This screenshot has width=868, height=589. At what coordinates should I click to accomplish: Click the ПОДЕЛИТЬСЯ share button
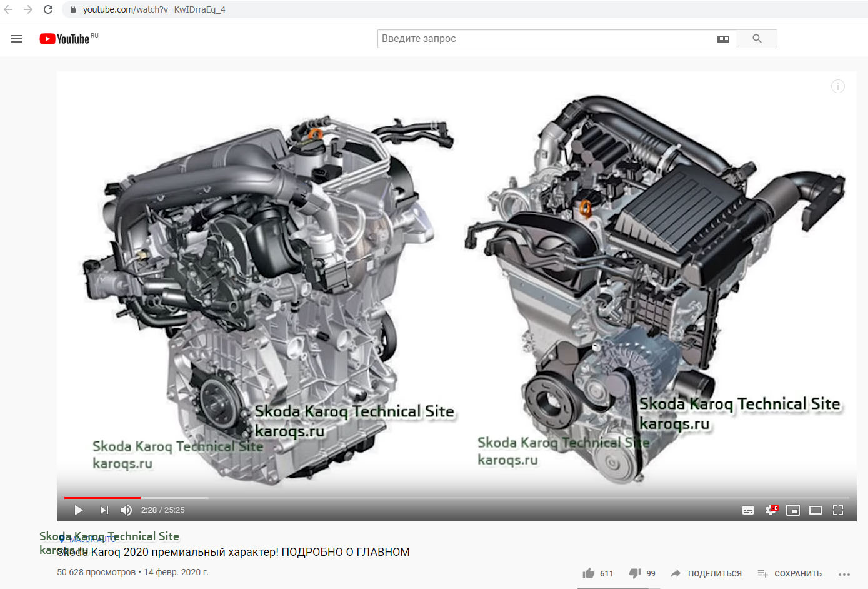(x=706, y=573)
